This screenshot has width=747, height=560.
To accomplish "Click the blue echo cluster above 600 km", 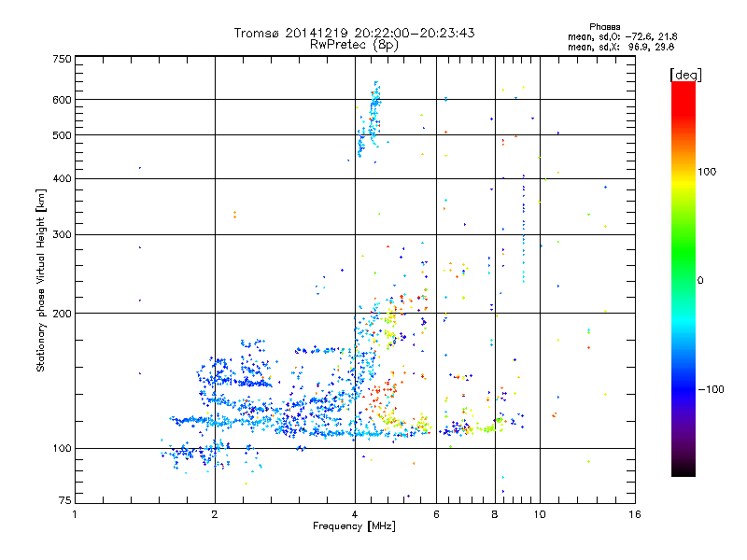I will point(376,91).
